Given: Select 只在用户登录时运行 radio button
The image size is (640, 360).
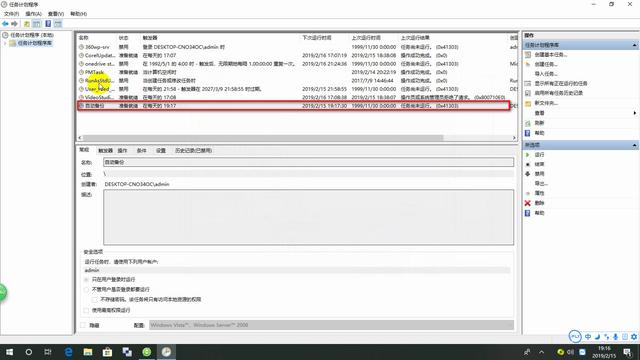Looking at the screenshot, I should click(x=86, y=280).
